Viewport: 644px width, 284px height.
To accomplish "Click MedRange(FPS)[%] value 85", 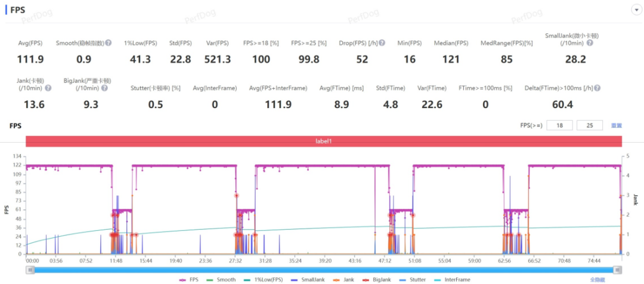I will pos(507,60).
